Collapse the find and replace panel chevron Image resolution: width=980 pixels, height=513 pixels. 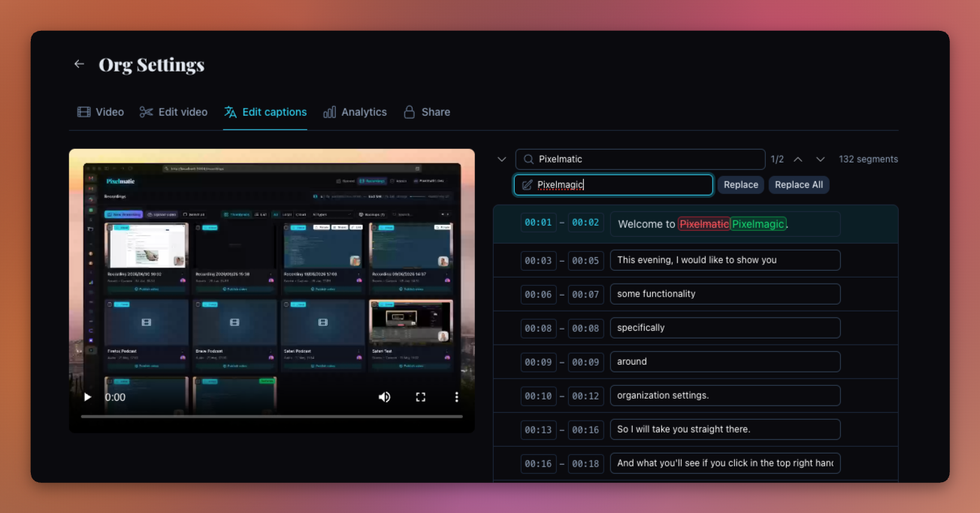coord(502,159)
